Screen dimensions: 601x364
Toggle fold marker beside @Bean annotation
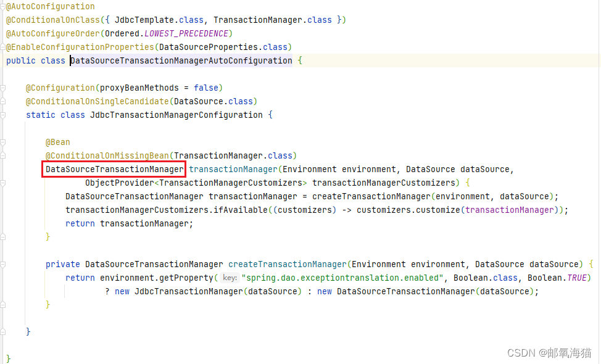2,142
